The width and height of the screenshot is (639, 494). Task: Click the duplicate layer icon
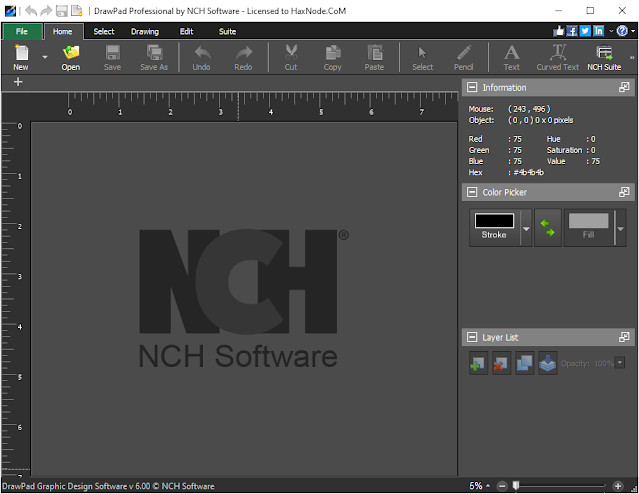[524, 363]
